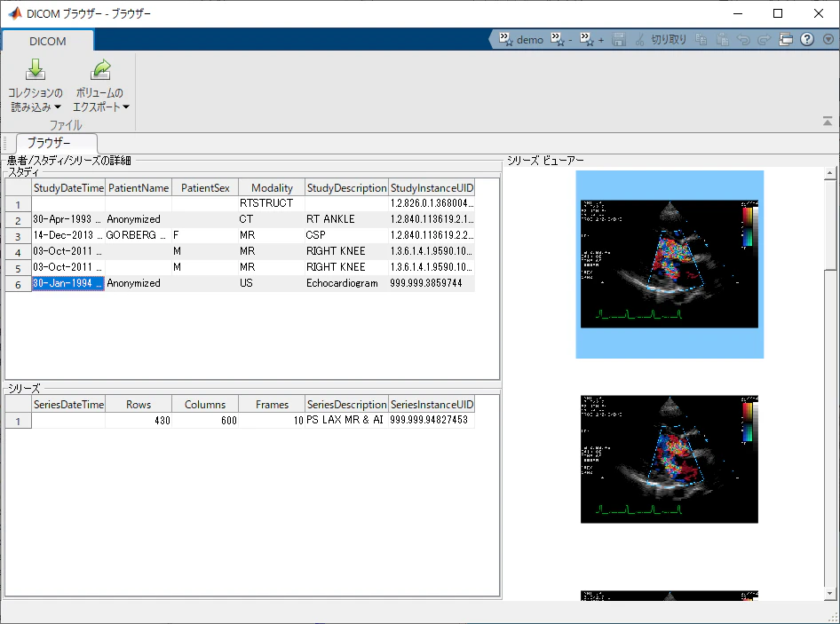Viewport: 840px width, 624px height.
Task: Click the 切り取り cut button
Action: (x=661, y=40)
